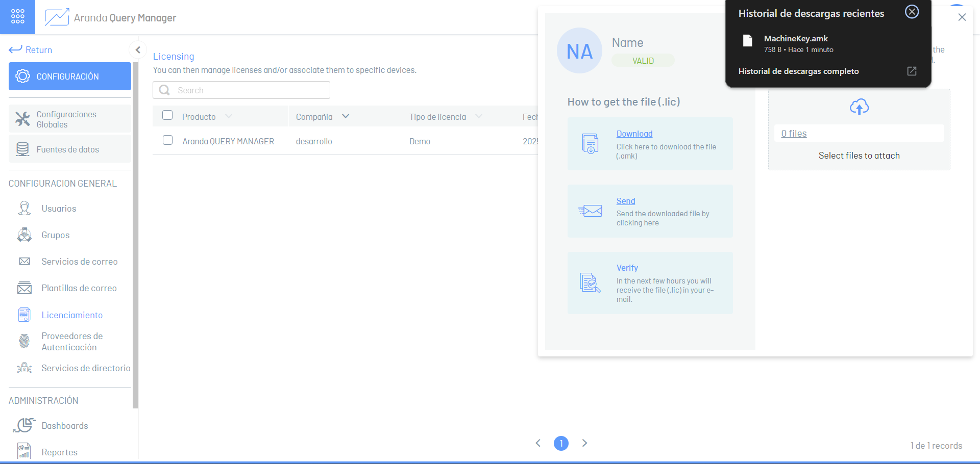The width and height of the screenshot is (980, 464).
Task: Expand the Compañia column dropdown
Action: click(346, 116)
